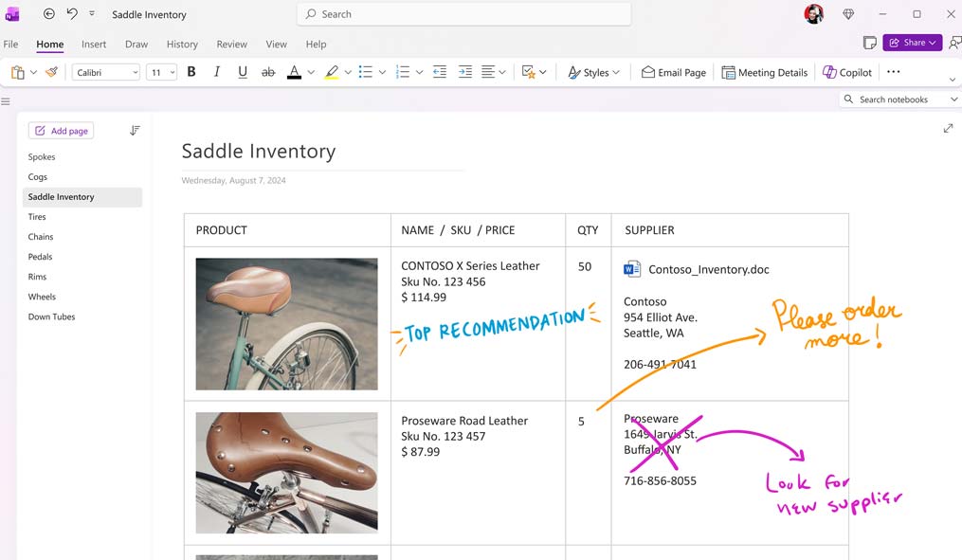Click the To Do tag checkbox icon

coord(528,72)
